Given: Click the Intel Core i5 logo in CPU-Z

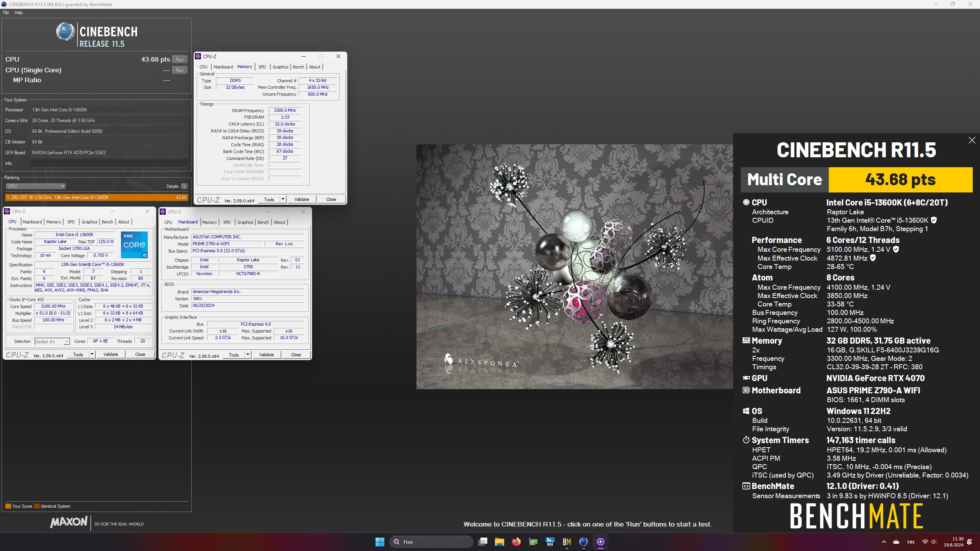Looking at the screenshot, I should 134,245.
